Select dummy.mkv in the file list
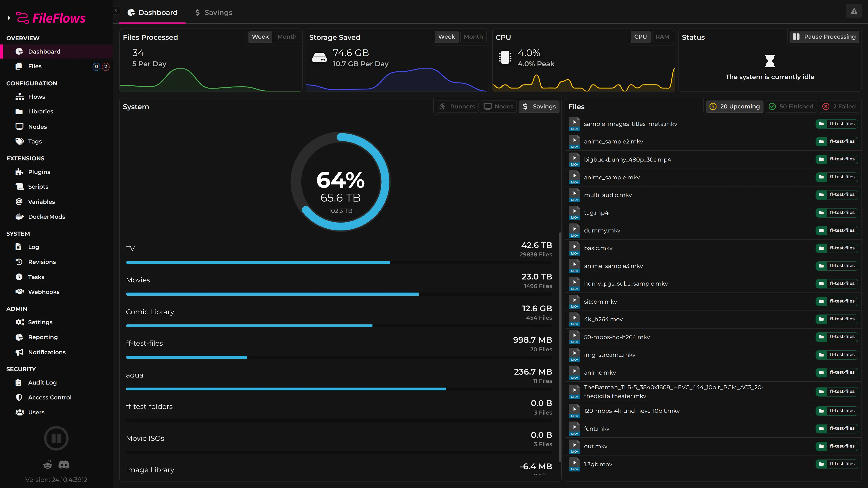This screenshot has width=868, height=488. coord(713,230)
